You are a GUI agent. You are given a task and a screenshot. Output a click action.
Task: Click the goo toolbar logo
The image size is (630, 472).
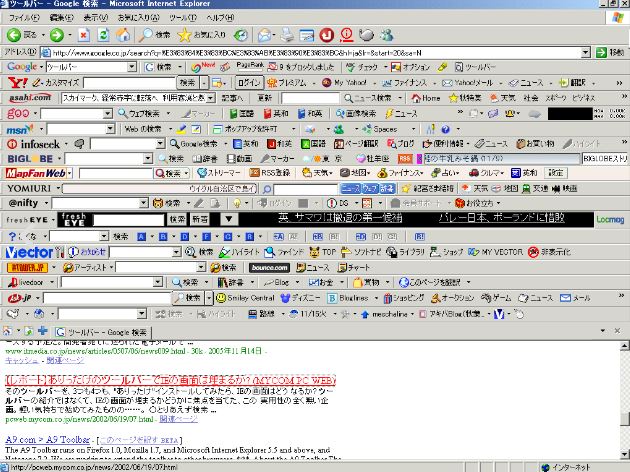tap(18, 113)
